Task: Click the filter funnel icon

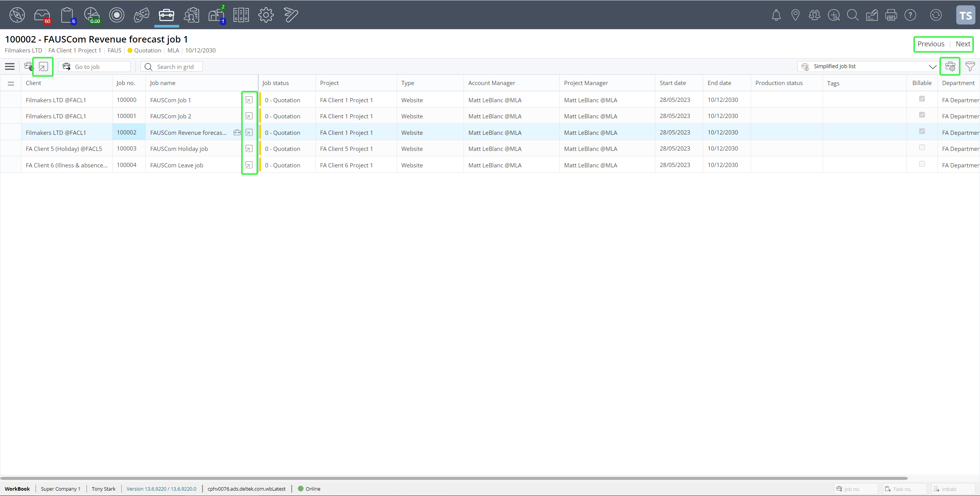Action: [970, 67]
